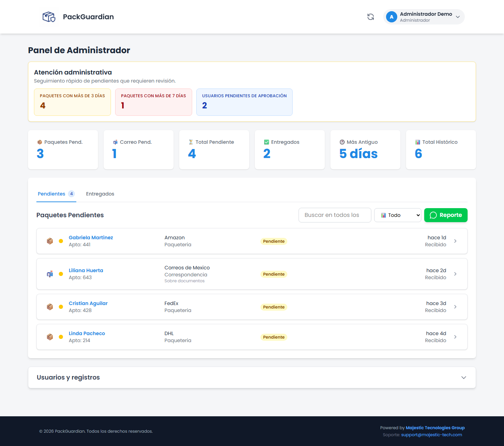The image size is (504, 446).
Task: Open Linda Pacheco's resident profile link
Action: (87, 333)
